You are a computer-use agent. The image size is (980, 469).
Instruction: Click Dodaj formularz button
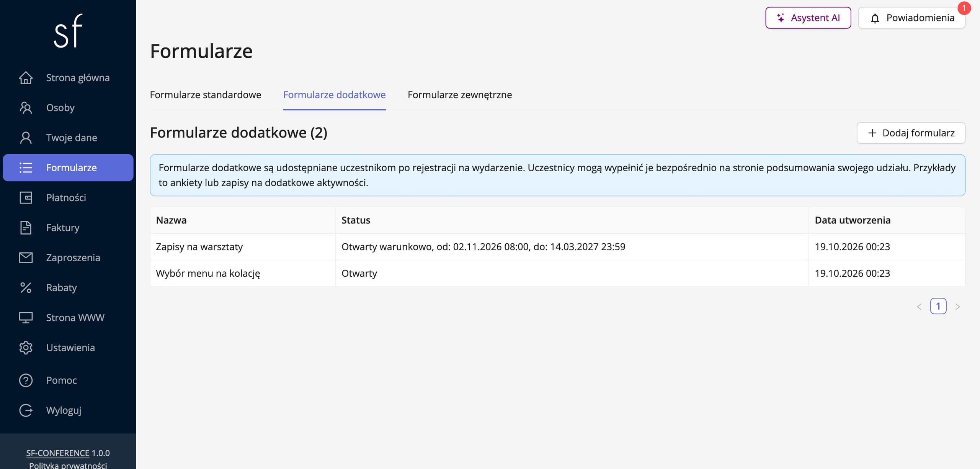point(911,133)
